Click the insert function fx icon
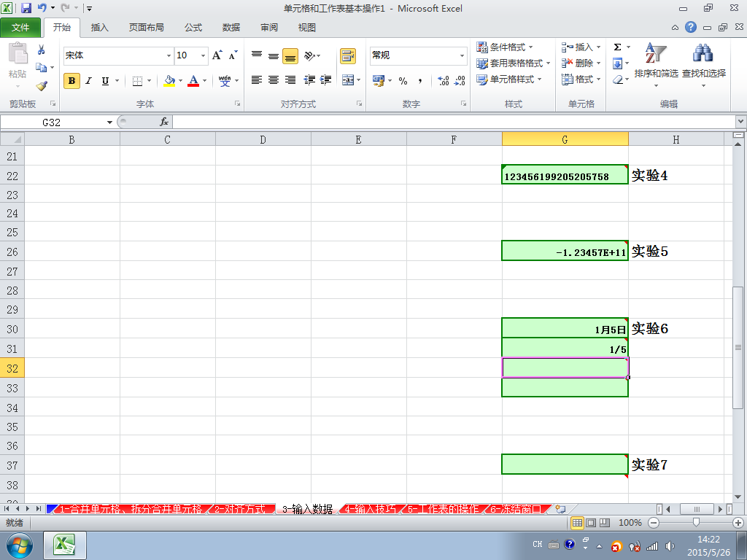 164,122
